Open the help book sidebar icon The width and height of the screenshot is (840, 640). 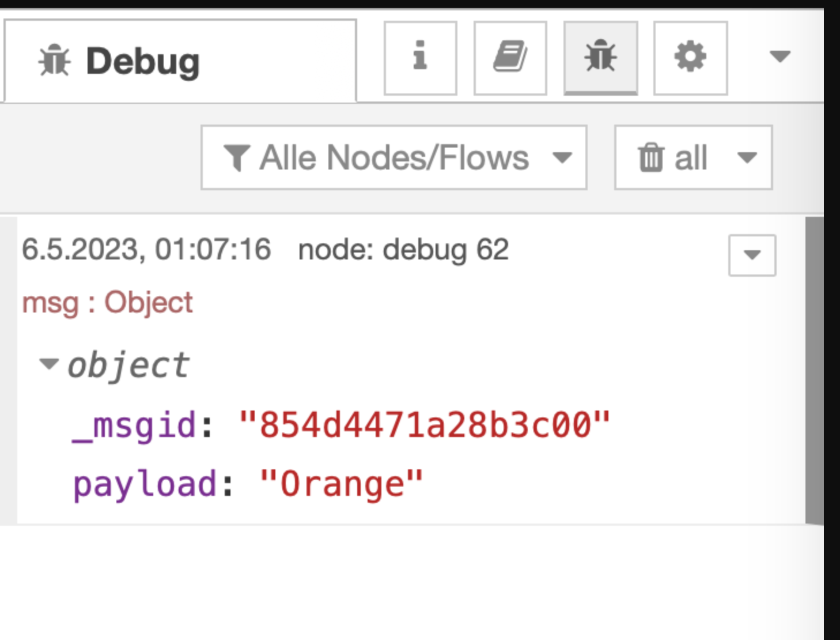tap(510, 58)
